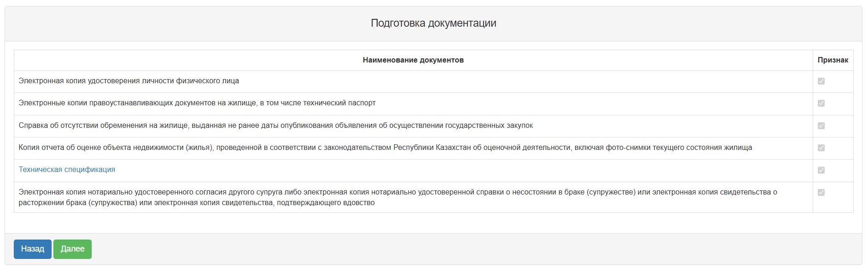Toggle checkbox for notarized spouse consent row
This screenshot has height=269, width=868.
(821, 193)
